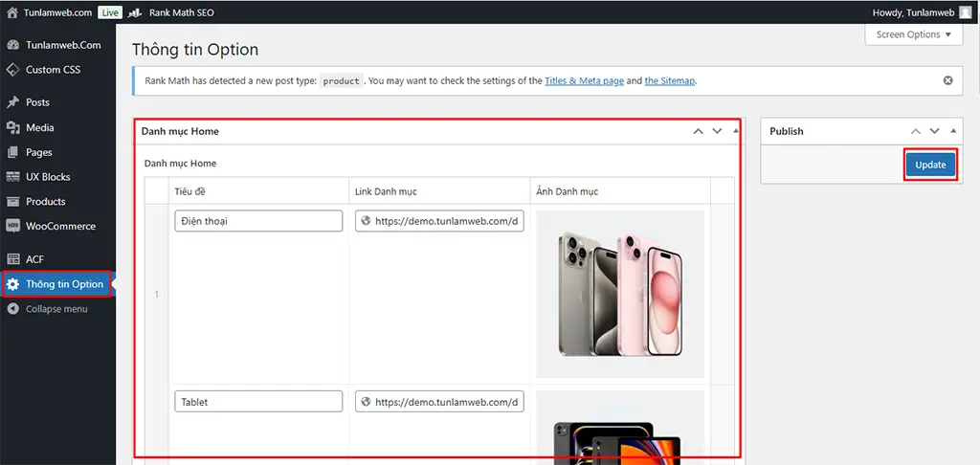Click the product code tag in notice

(x=342, y=81)
